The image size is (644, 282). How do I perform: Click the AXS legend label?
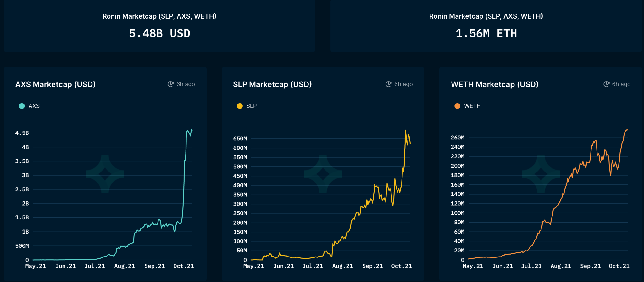(34, 106)
